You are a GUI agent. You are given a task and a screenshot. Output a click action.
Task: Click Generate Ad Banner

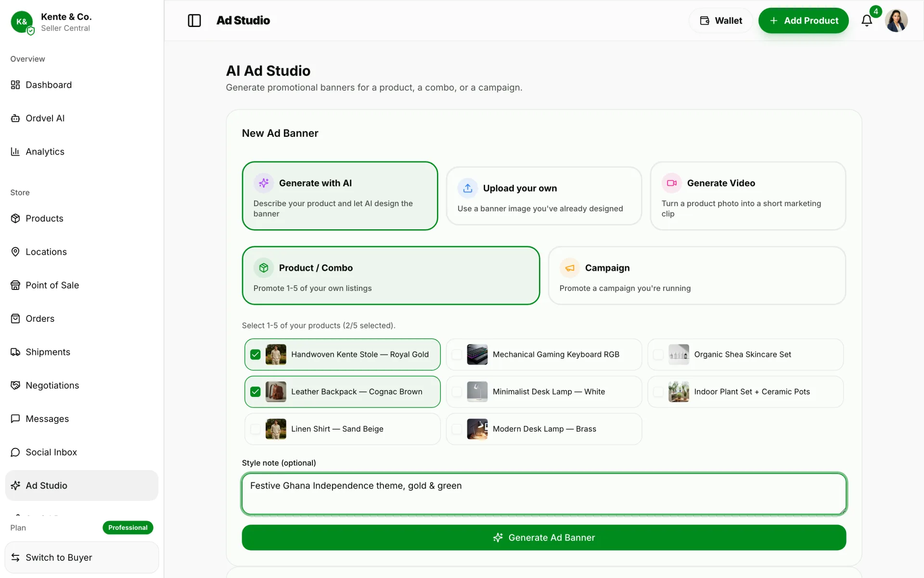(544, 538)
